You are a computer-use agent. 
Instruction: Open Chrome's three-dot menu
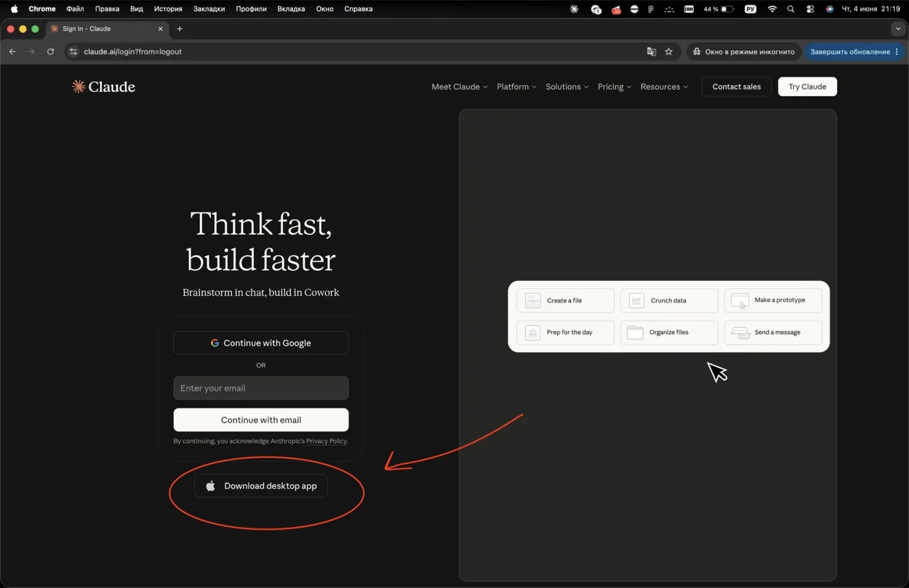pyautogui.click(x=897, y=51)
